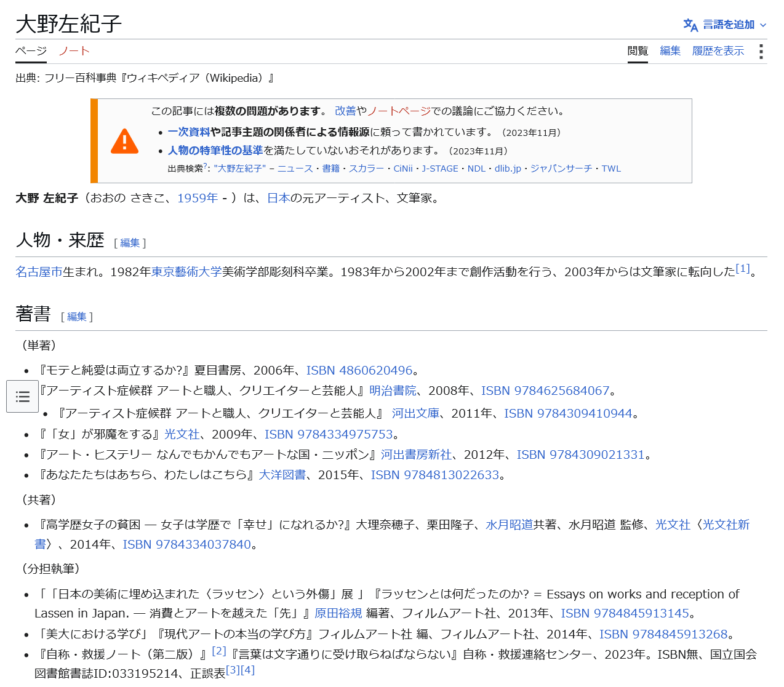This screenshot has width=784, height=687.
Task: Open ISBN 9784309410944 link
Action: 568,413
